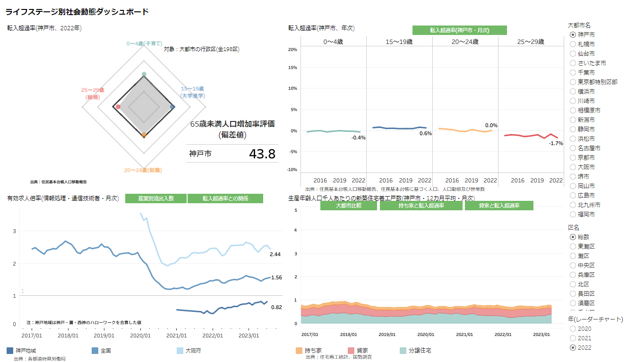Select 福岡市 from 大都市名 options
Viewport: 644px width, 362px height.
click(573, 214)
